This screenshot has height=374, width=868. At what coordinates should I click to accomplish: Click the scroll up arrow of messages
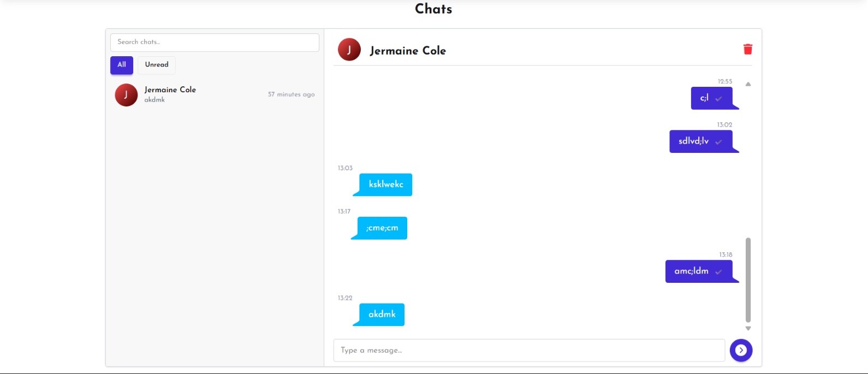coord(748,84)
